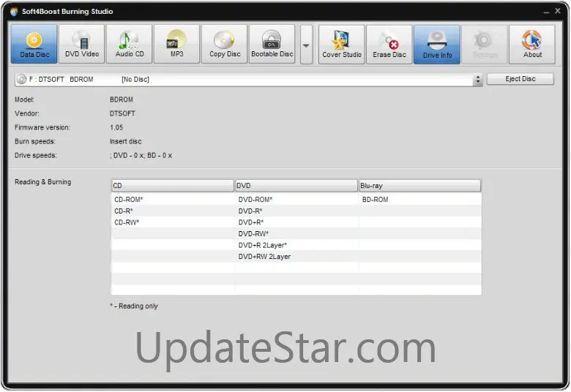Launch the Copy Disc tool
Screen dimensions: 571x392
224,44
